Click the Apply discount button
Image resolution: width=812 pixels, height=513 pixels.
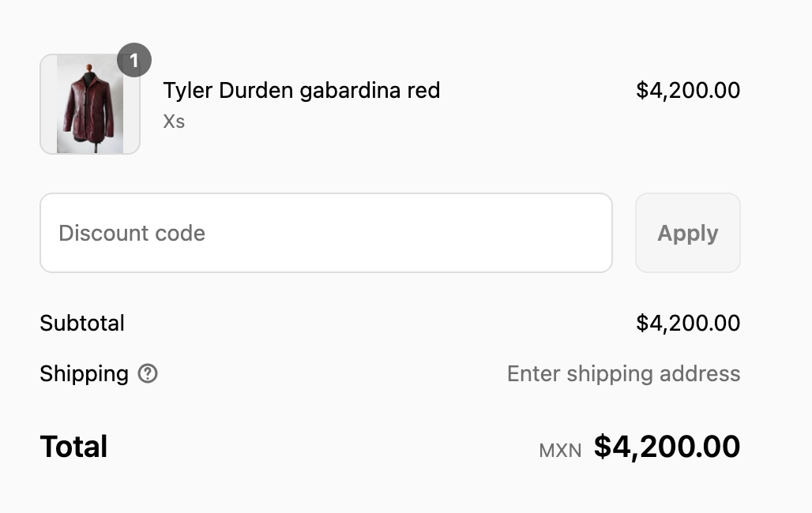688,233
